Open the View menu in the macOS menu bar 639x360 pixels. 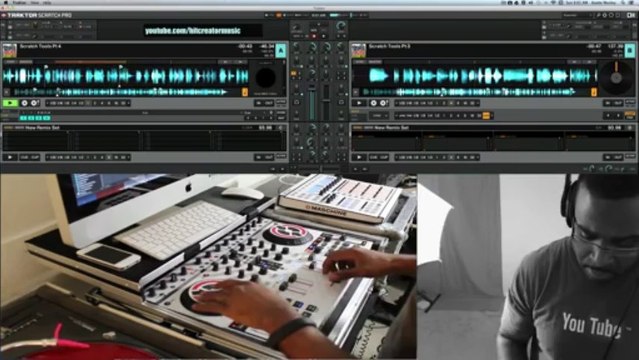[x=35, y=2]
